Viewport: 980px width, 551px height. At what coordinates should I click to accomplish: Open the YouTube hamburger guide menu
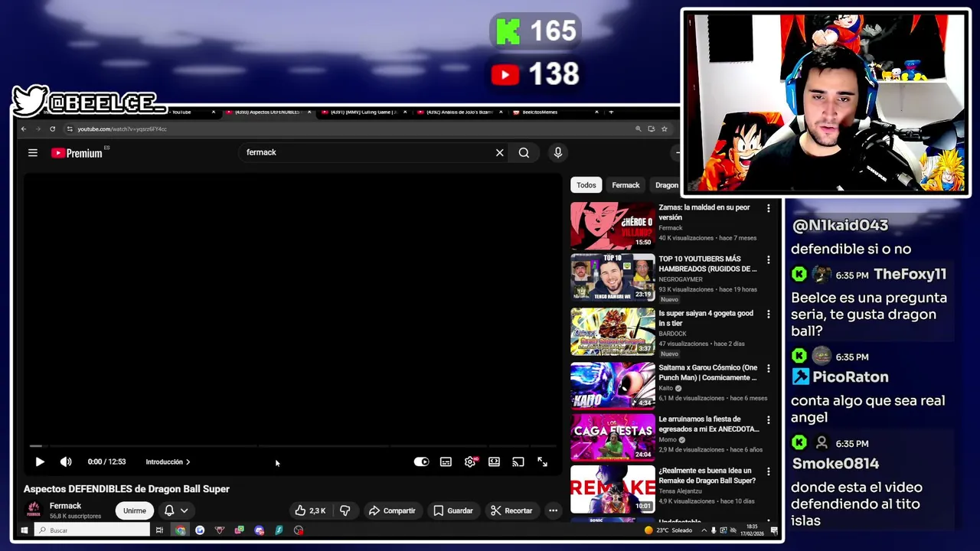coord(33,153)
